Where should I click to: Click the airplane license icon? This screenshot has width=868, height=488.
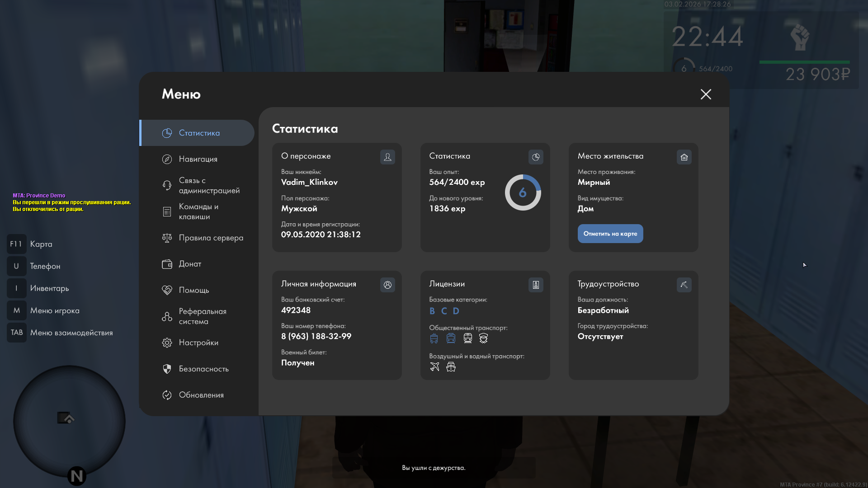point(434,367)
